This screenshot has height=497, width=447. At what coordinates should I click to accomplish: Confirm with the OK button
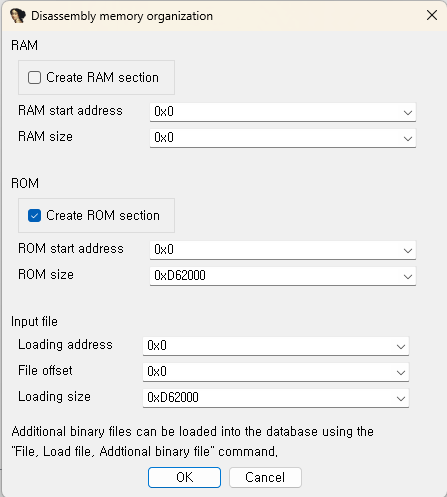click(x=184, y=477)
